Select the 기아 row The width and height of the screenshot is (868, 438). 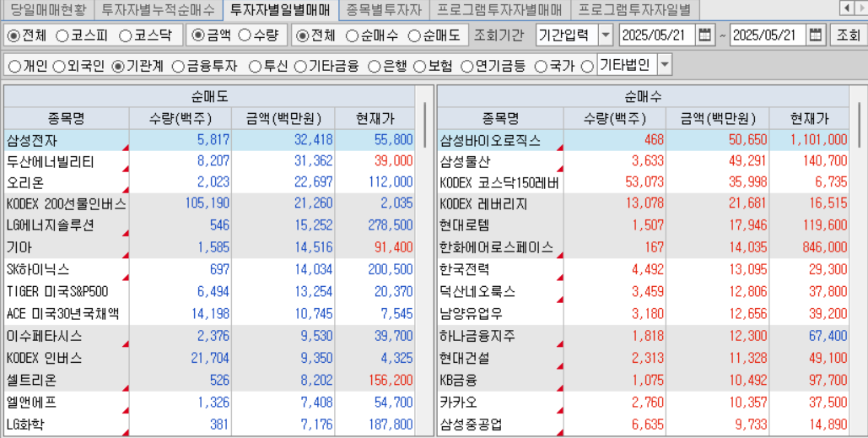tap(209, 247)
